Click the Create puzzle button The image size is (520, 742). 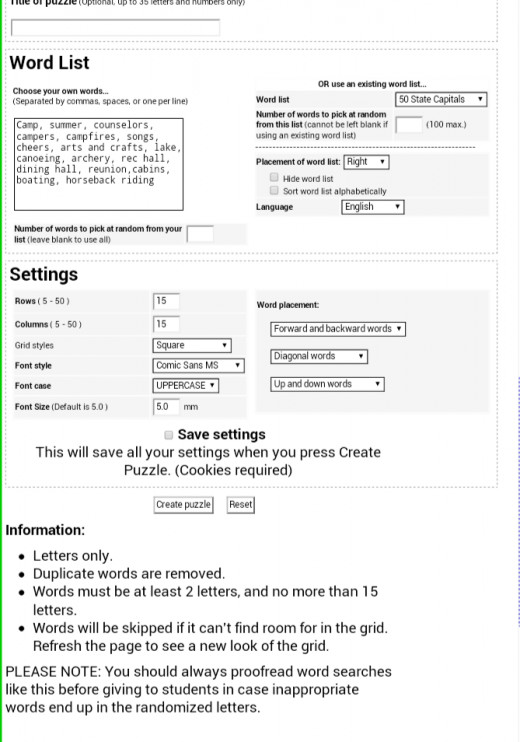coord(184,505)
